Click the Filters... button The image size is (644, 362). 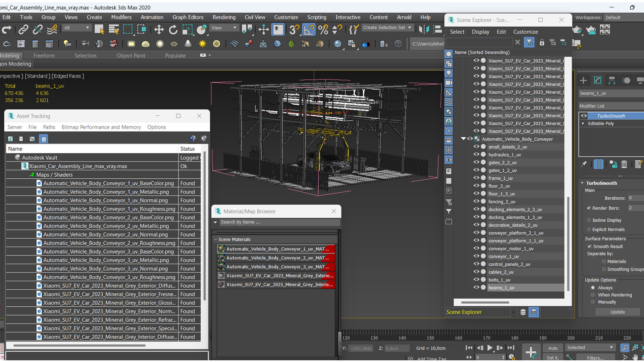(595, 358)
